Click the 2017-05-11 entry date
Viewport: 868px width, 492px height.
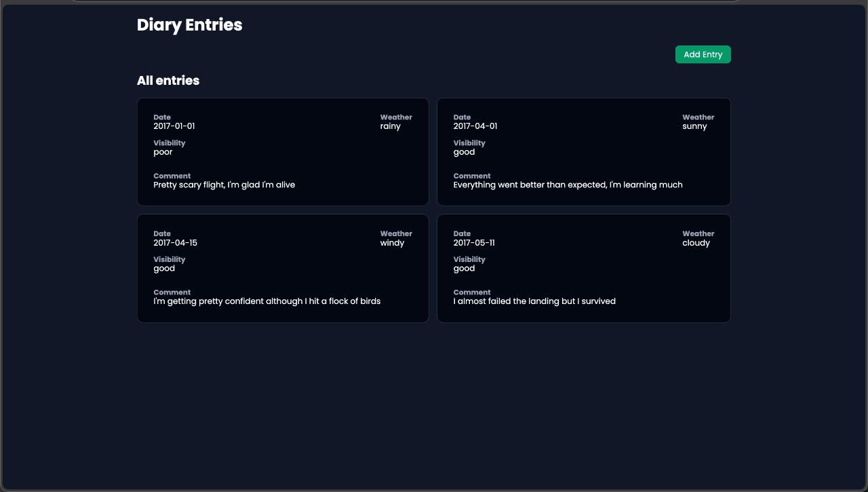474,243
